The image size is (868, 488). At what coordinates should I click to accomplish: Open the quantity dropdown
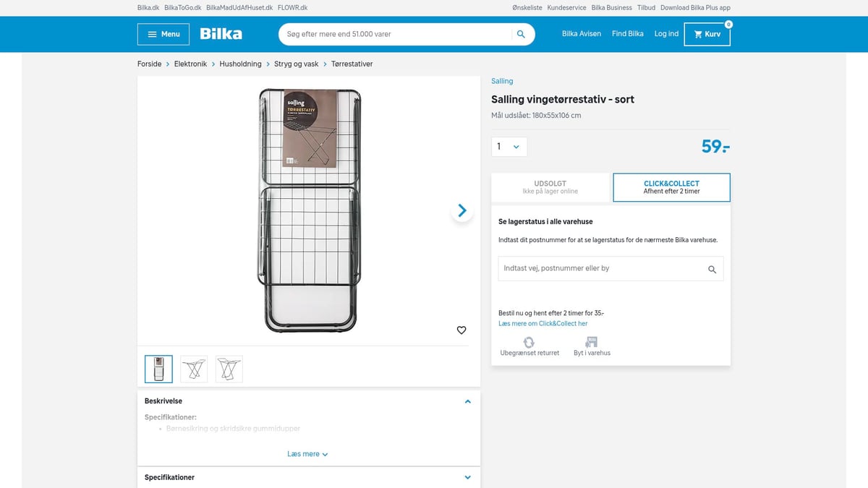[509, 146]
